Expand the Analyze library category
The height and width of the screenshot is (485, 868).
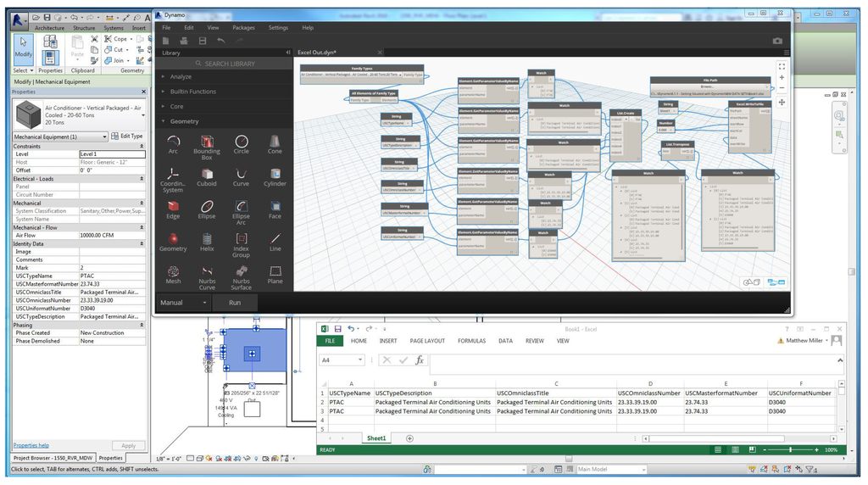click(180, 76)
